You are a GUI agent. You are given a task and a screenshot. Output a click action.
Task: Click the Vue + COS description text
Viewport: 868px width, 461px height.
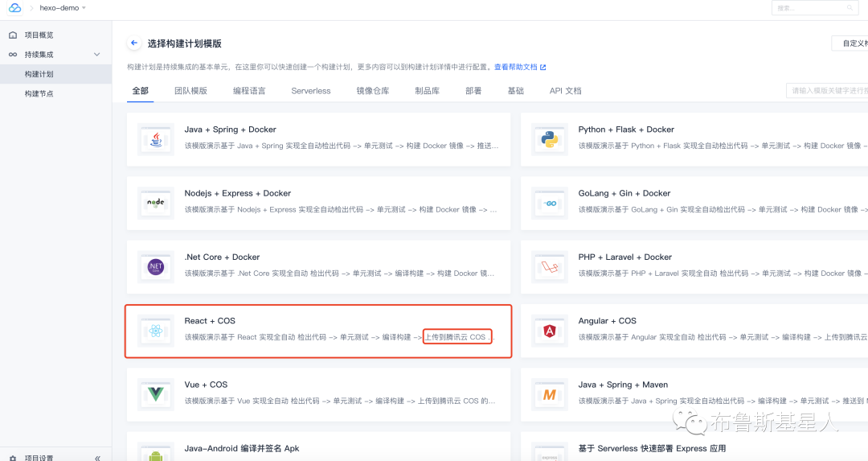(340, 401)
